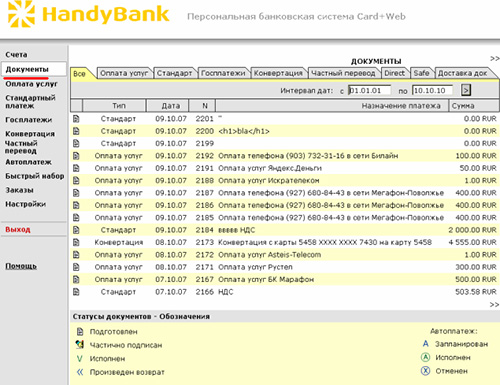
Task: Select the Оплата услуг Яндекс.Деньги description
Action: (x=270, y=168)
